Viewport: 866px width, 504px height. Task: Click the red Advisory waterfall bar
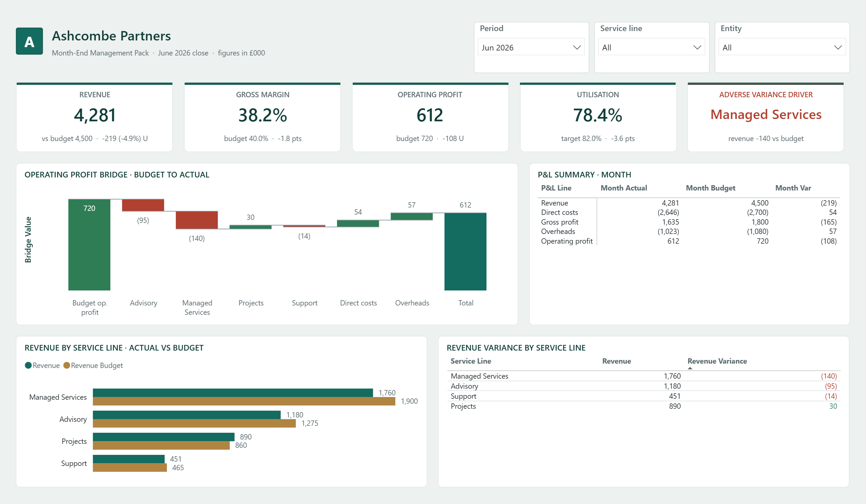point(143,205)
